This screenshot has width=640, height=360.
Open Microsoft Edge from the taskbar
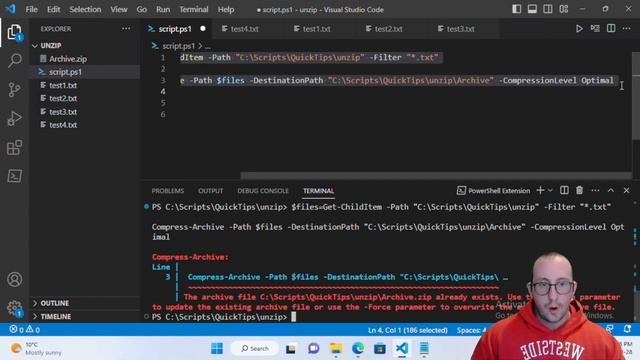point(358,348)
